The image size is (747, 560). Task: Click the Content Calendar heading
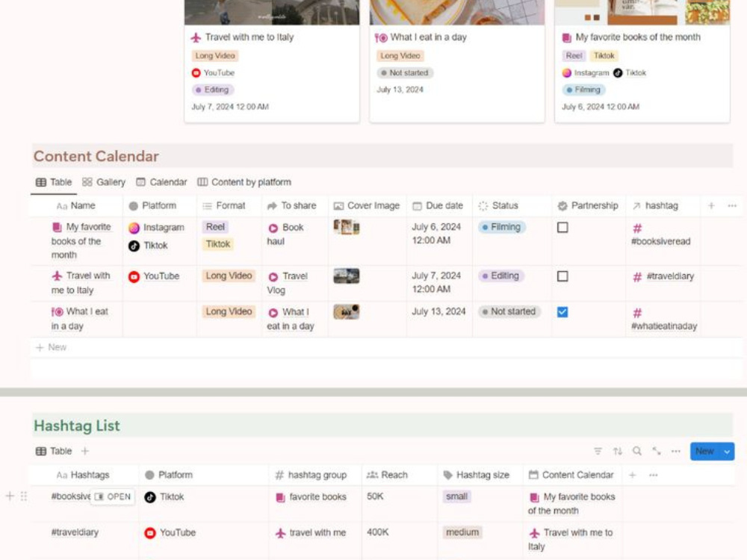[x=96, y=156]
